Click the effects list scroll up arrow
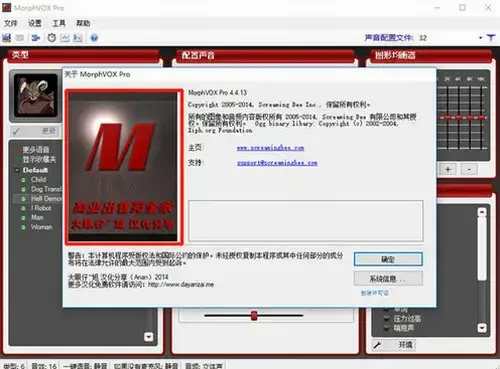Viewport: 500px width, 369px height. (x=482, y=212)
